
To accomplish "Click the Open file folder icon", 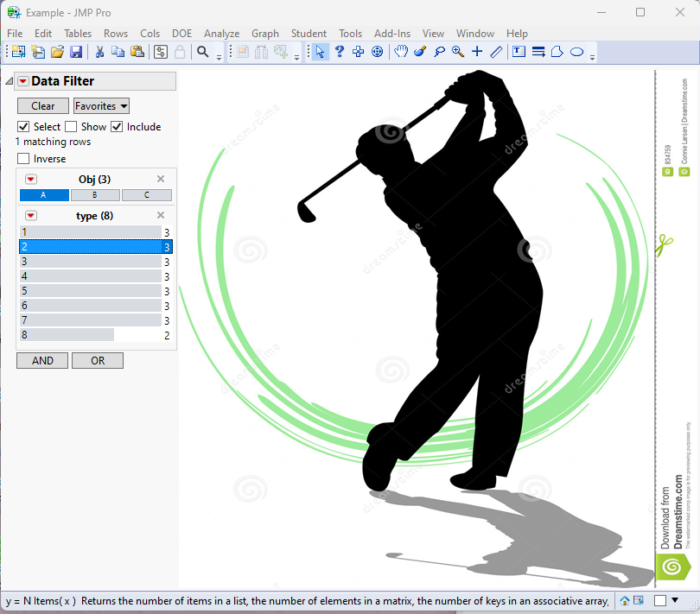I will (57, 52).
